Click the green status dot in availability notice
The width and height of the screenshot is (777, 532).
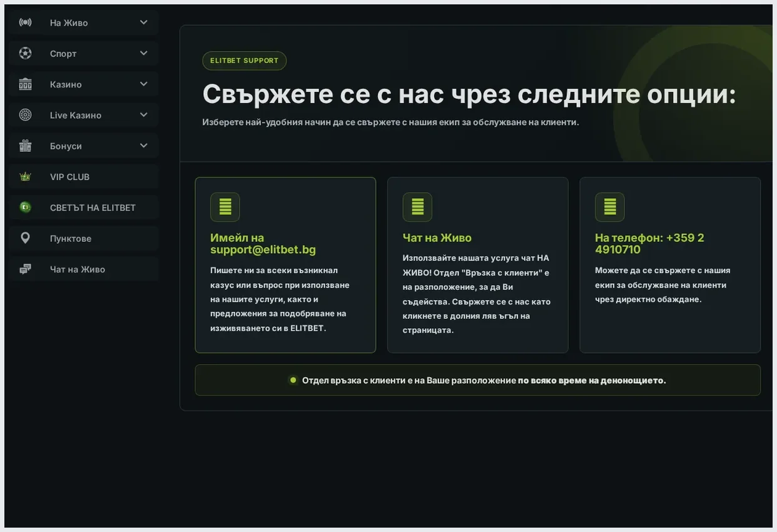click(x=293, y=379)
